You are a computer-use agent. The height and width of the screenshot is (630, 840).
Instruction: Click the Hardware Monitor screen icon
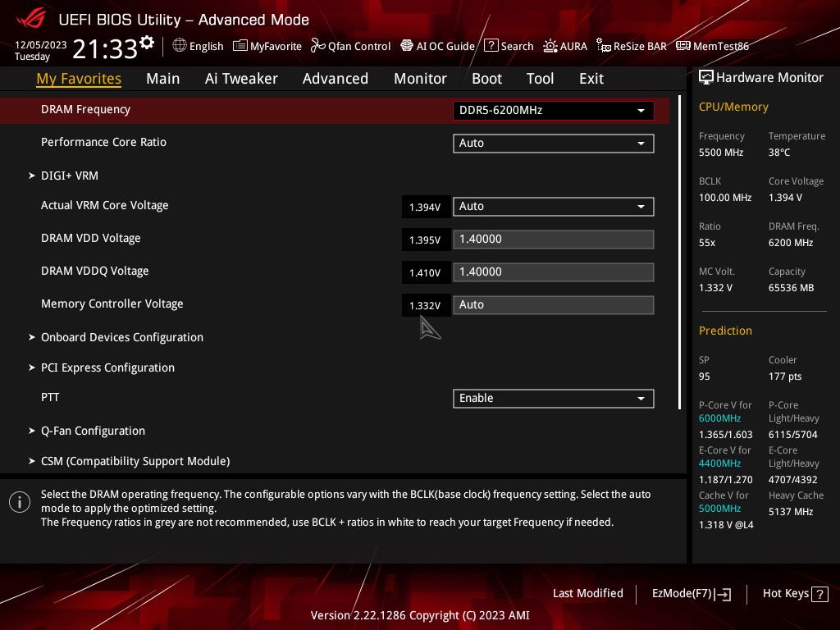[x=706, y=78]
